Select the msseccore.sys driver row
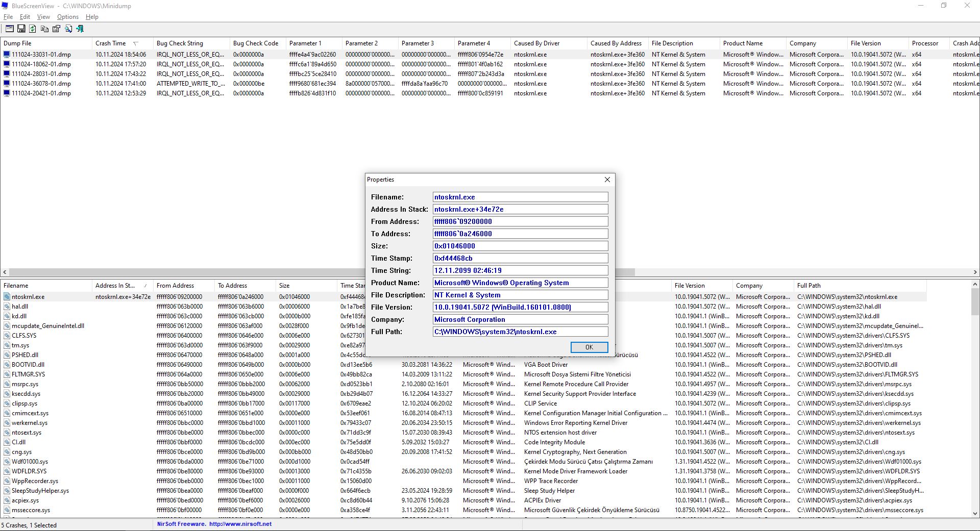 click(463, 510)
